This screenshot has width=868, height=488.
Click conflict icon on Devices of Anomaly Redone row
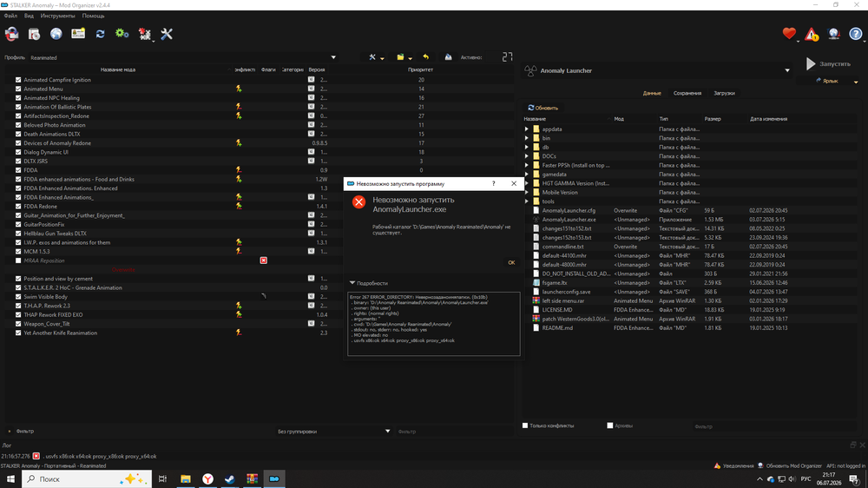pyautogui.click(x=239, y=143)
